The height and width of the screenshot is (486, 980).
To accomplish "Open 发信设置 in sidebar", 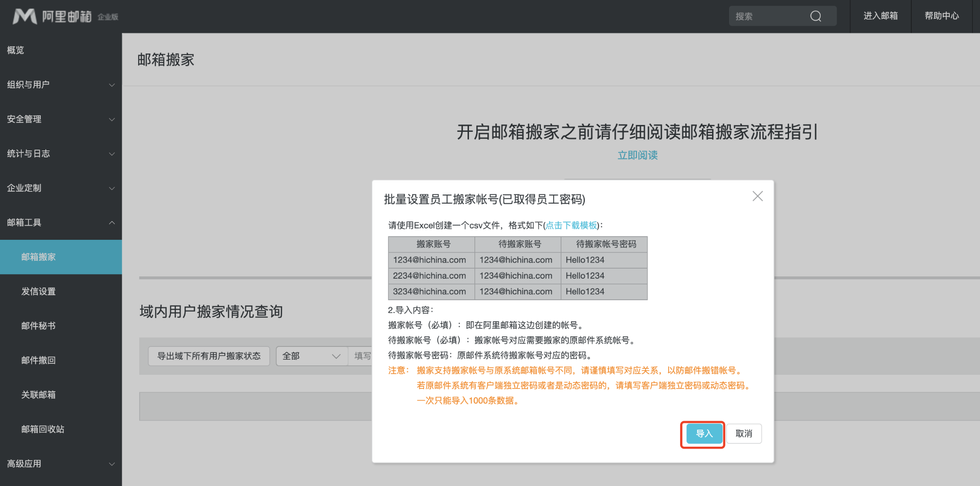I will [x=61, y=292].
